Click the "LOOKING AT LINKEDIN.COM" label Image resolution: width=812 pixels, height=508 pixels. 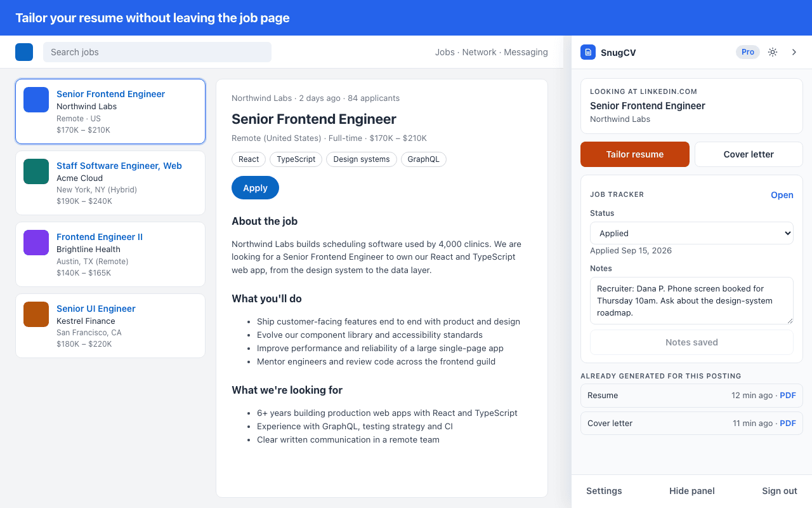[643, 92]
